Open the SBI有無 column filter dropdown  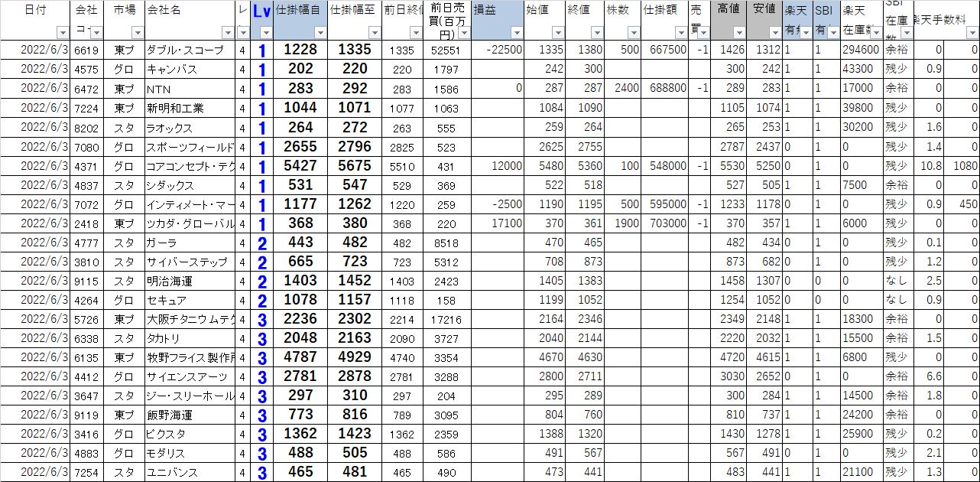[x=834, y=32]
